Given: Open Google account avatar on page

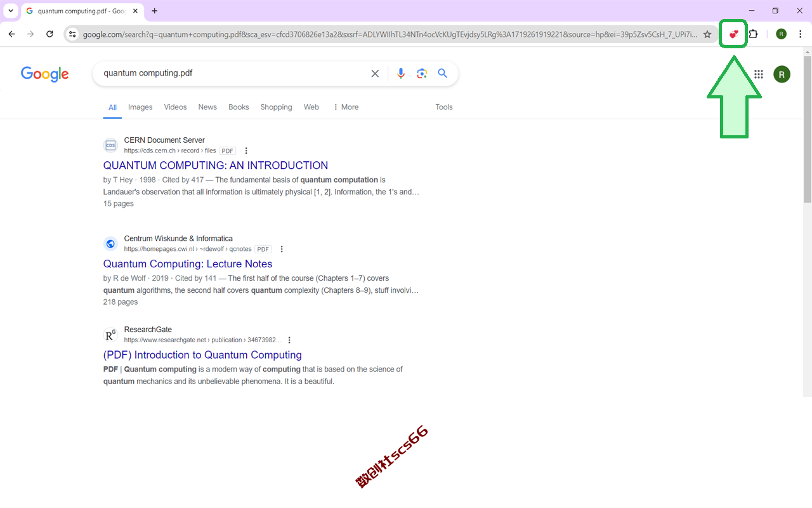Looking at the screenshot, I should (x=782, y=74).
